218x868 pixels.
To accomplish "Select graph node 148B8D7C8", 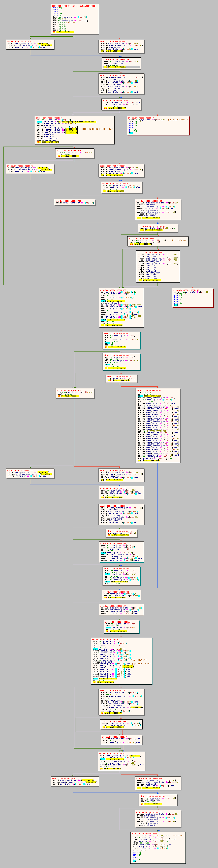I will pyautogui.click(x=121, y=475).
